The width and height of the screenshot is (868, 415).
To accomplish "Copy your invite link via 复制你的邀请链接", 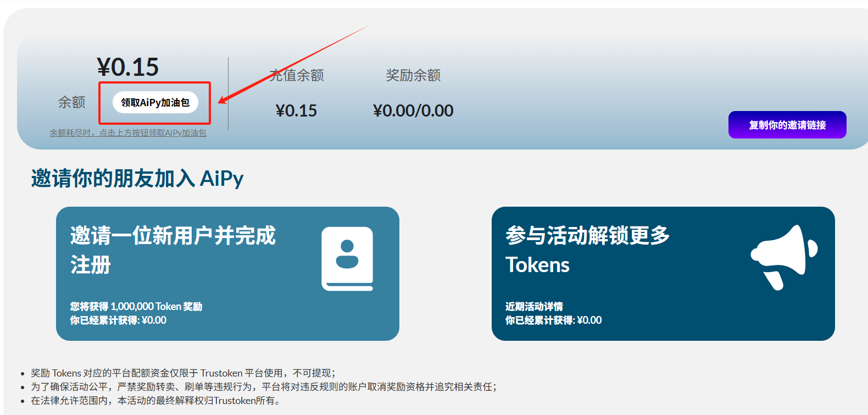I will point(787,125).
